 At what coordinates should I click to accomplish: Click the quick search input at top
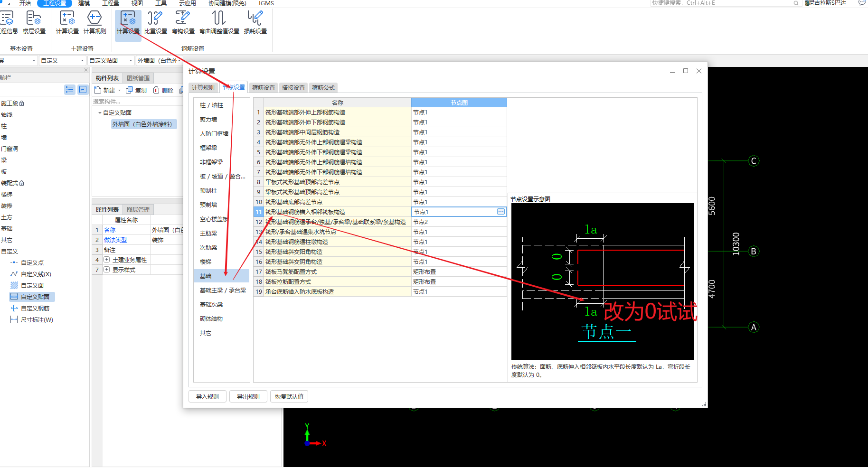[x=722, y=3]
